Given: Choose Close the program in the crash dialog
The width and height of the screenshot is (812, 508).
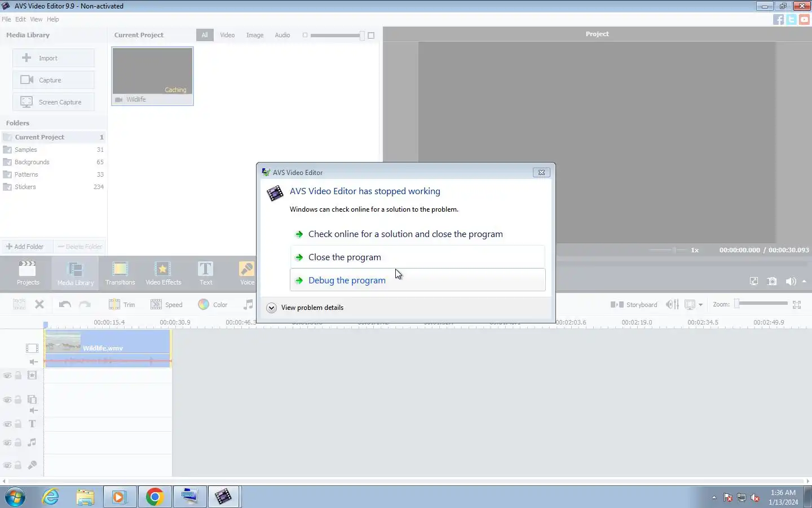Looking at the screenshot, I should 417,257.
